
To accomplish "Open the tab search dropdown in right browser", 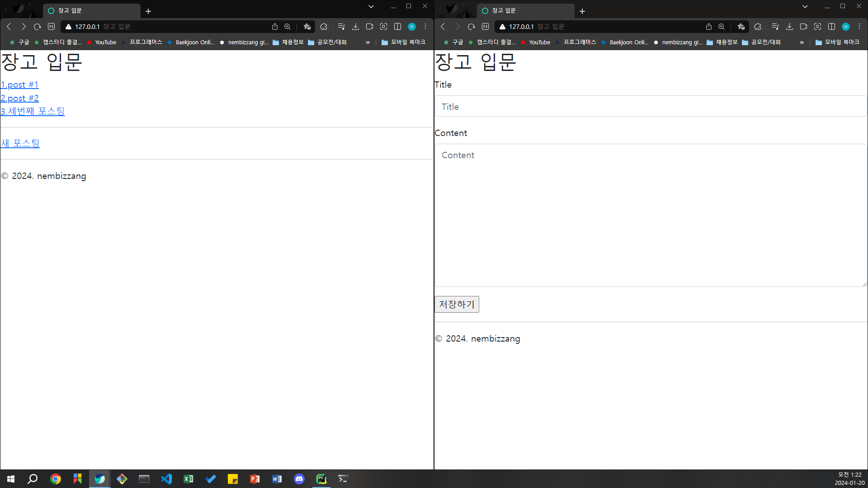I will point(805,6).
